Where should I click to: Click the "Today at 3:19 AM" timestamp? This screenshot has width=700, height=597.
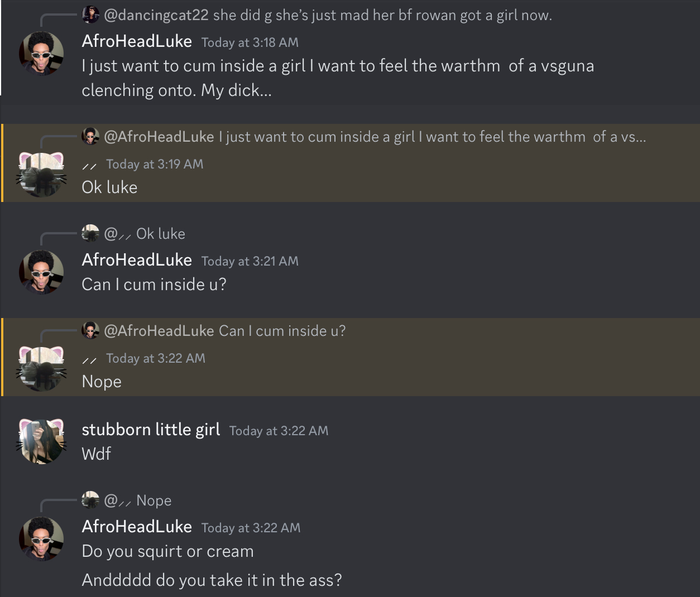155,164
